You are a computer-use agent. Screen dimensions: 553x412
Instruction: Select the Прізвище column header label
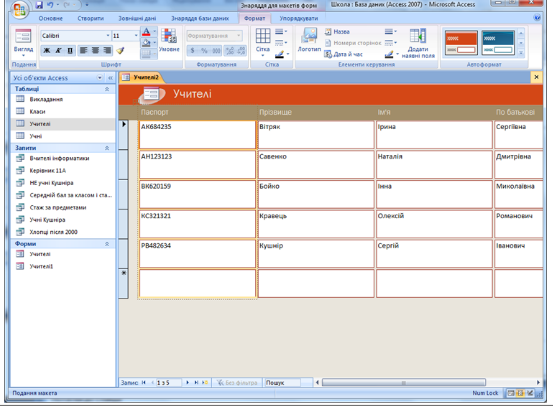[x=275, y=113]
